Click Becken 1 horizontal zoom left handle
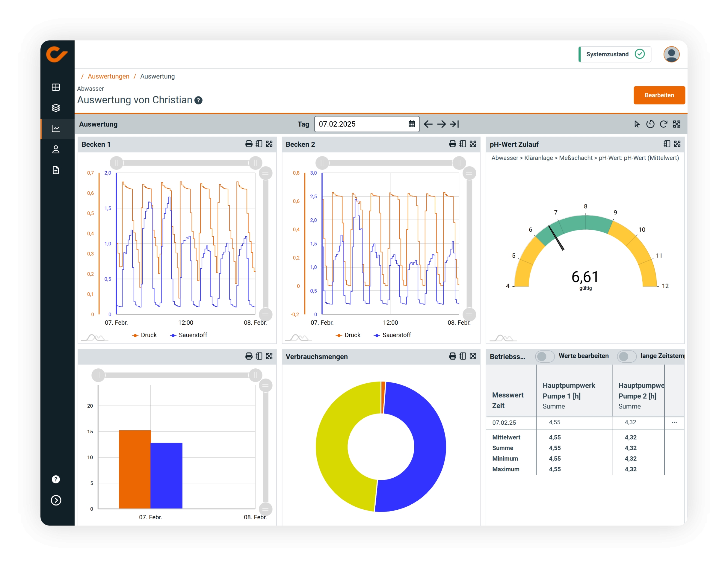728x566 pixels. tap(116, 163)
